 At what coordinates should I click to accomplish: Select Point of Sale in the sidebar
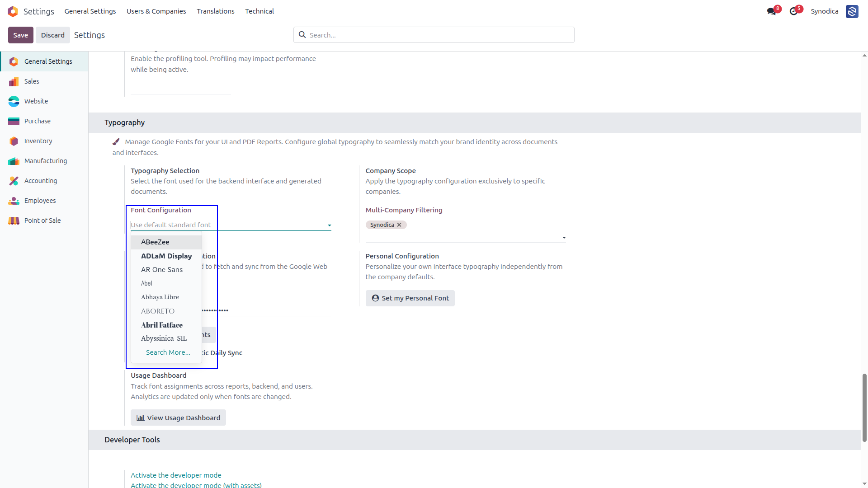click(44, 221)
